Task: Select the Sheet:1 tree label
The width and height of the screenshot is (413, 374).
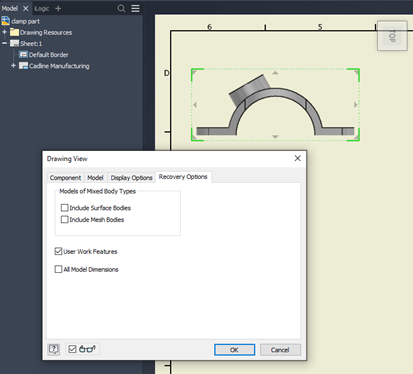Action: pos(31,44)
